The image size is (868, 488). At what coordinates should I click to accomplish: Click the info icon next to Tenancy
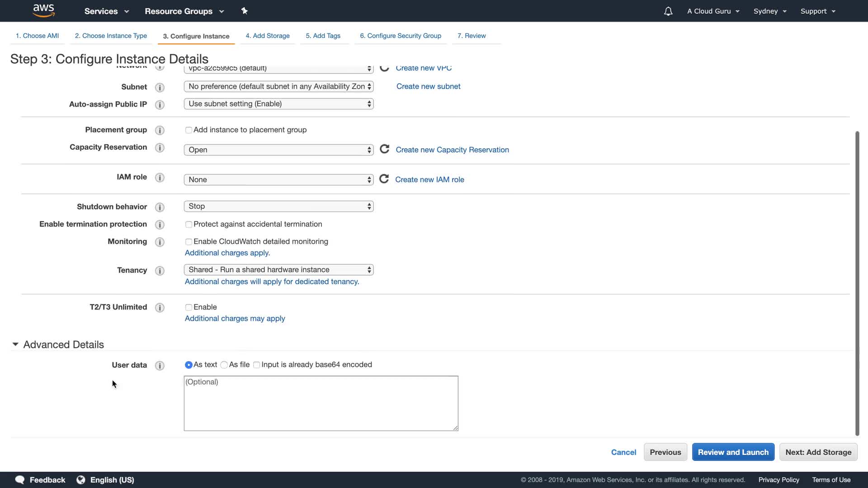[160, 271]
